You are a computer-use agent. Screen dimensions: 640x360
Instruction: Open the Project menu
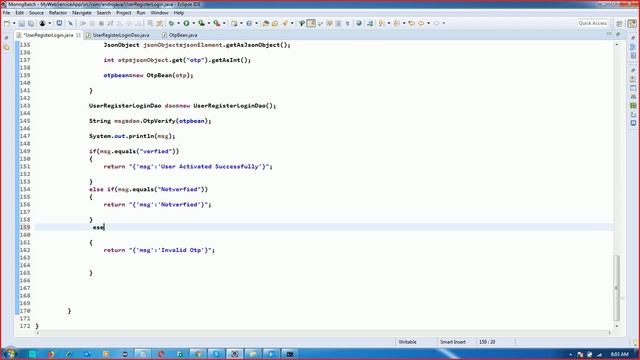[124, 13]
